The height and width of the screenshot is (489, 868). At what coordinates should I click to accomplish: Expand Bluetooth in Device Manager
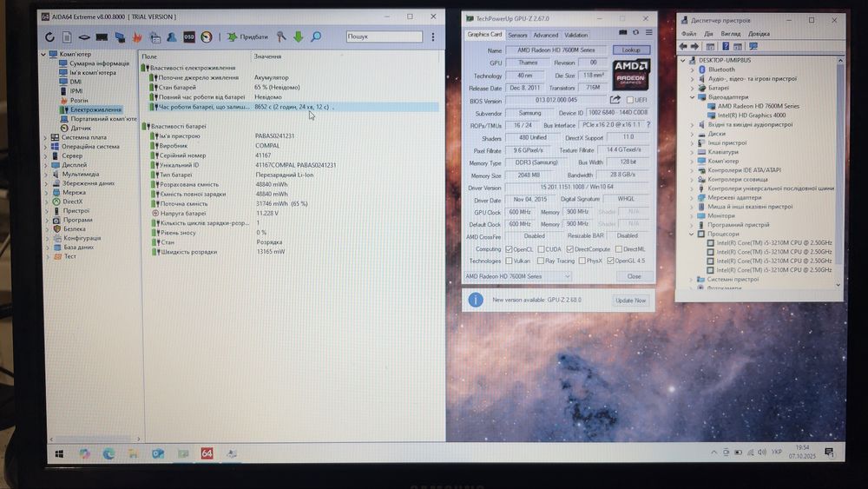693,69
